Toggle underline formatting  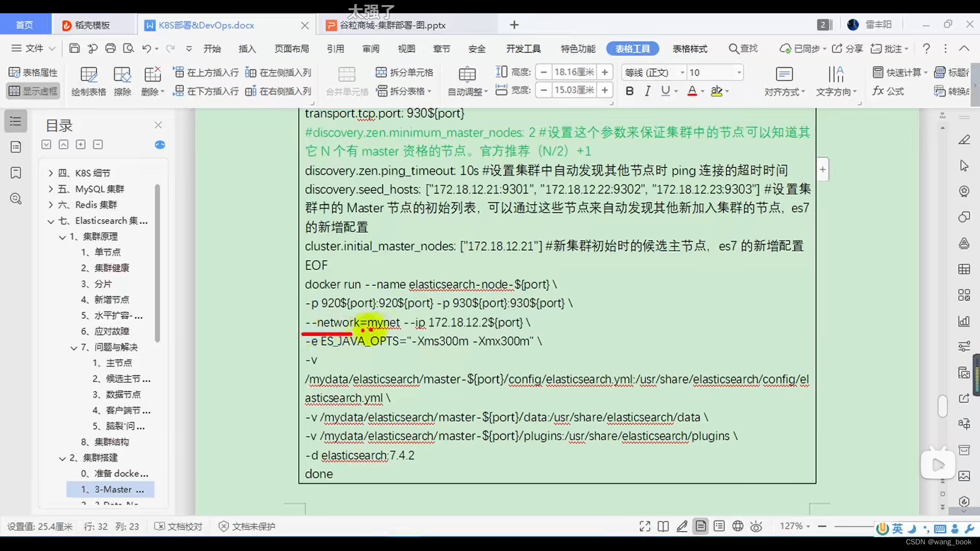pos(666,91)
